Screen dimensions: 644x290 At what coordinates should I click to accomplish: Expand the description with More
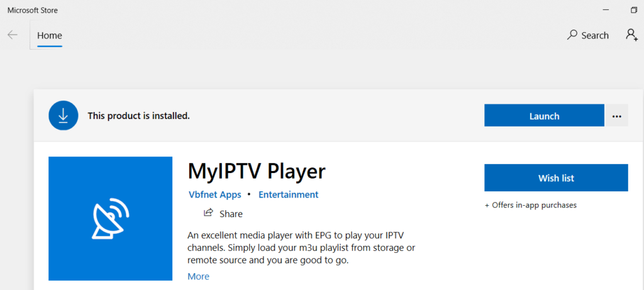(x=198, y=276)
